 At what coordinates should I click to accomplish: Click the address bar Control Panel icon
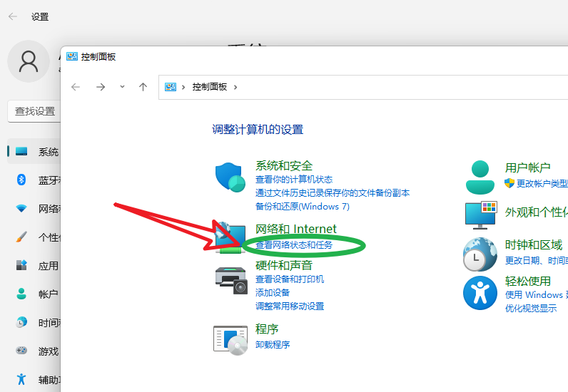tap(171, 87)
